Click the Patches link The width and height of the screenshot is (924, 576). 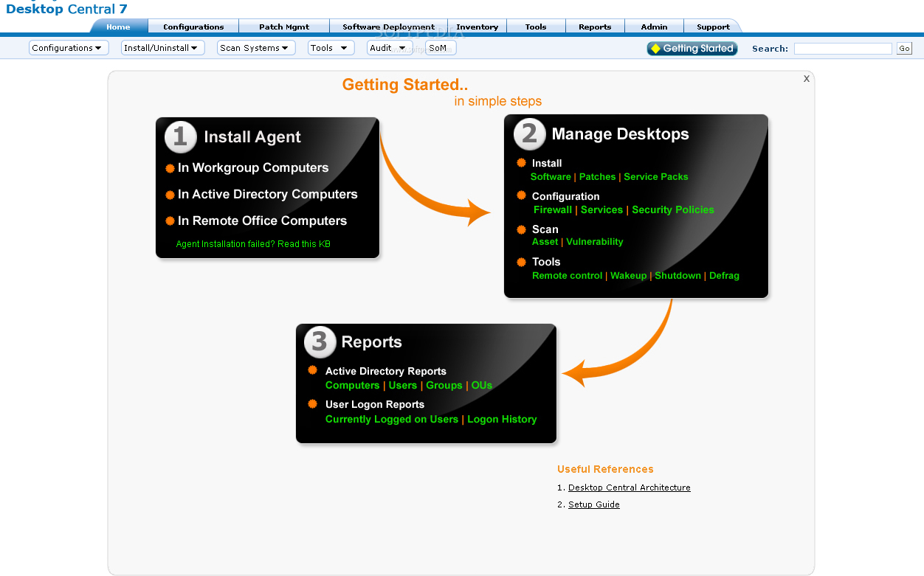coord(597,177)
